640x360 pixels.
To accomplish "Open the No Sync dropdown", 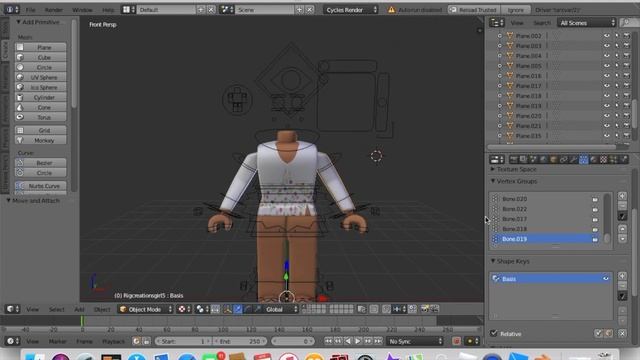I will (415, 341).
